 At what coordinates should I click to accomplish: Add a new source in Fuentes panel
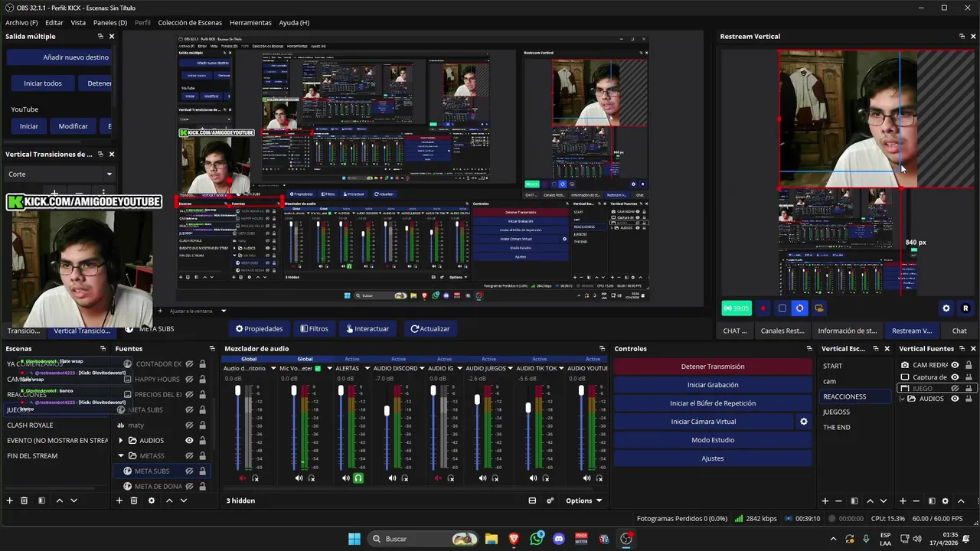(x=119, y=500)
